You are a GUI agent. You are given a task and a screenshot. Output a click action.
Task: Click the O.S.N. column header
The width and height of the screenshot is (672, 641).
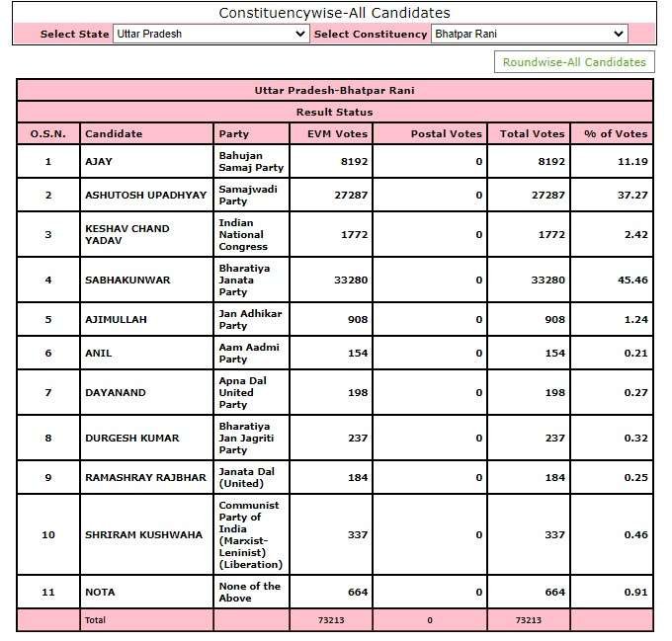[48, 134]
